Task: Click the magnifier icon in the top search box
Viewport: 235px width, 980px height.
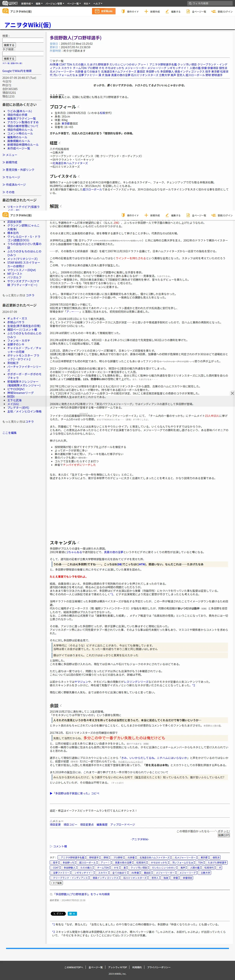Action: [x=190, y=3]
